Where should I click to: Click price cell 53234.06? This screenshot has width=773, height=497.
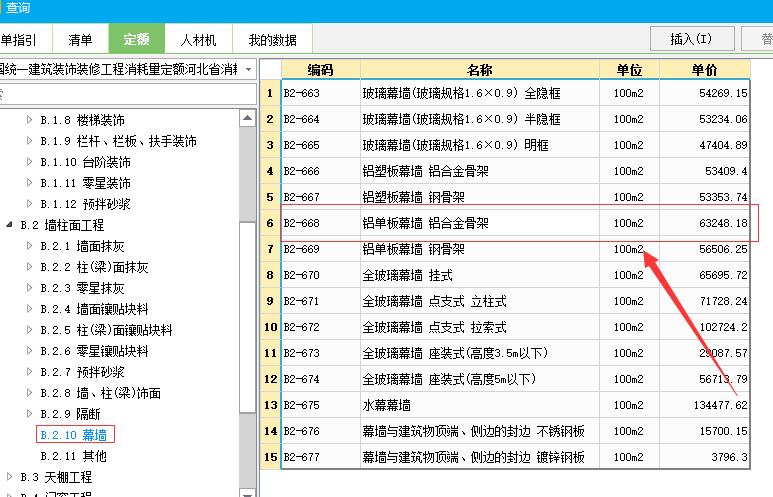pos(704,119)
